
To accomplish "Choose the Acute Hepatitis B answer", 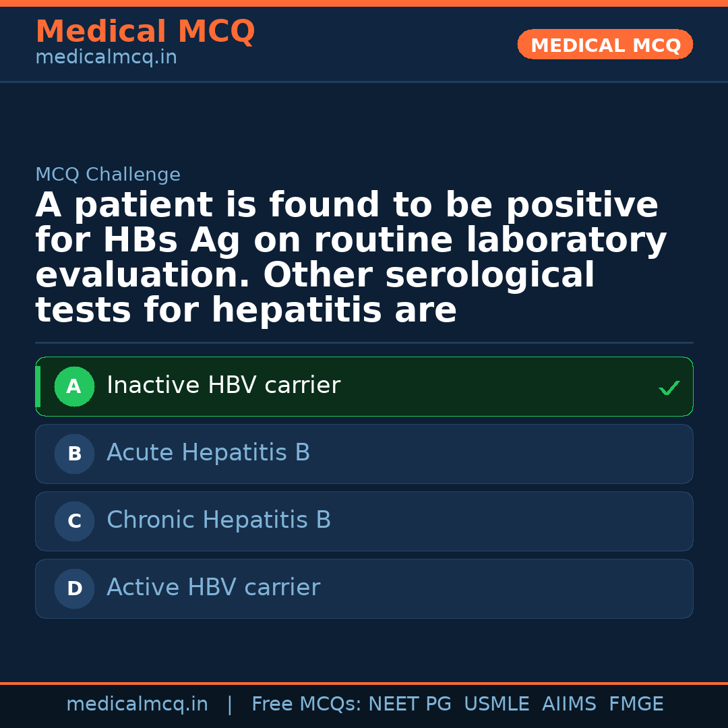I will 208,453.
